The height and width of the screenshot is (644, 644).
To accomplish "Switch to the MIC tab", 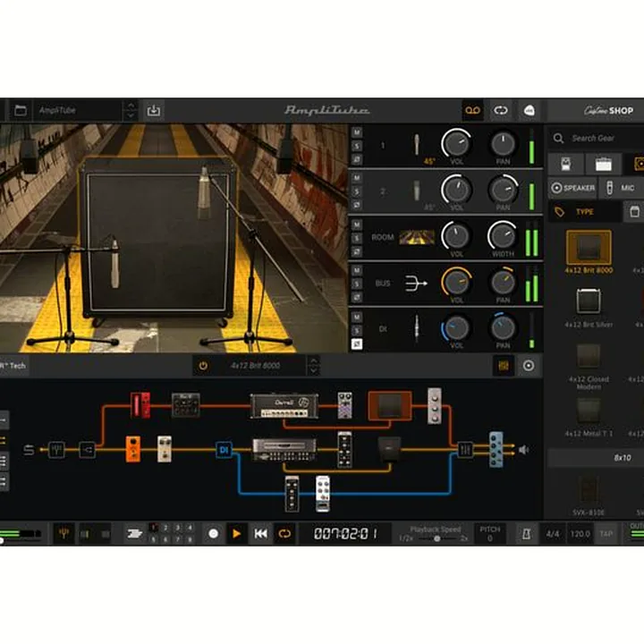I will (622, 188).
